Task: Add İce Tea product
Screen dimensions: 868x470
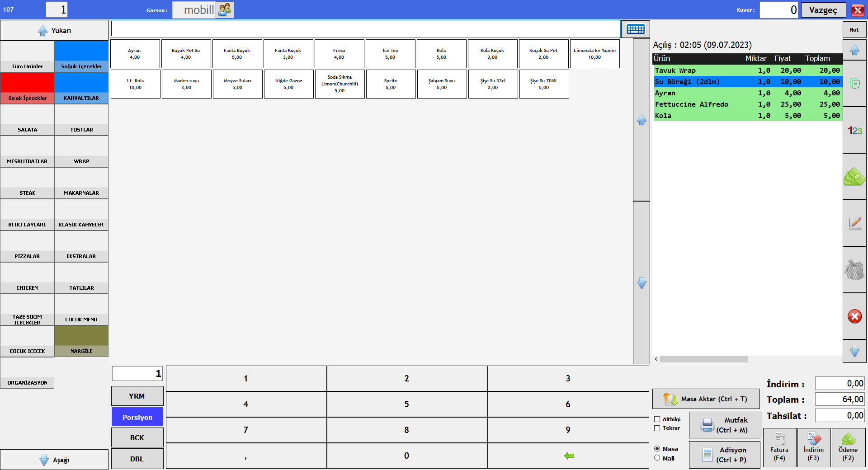Action: point(390,54)
